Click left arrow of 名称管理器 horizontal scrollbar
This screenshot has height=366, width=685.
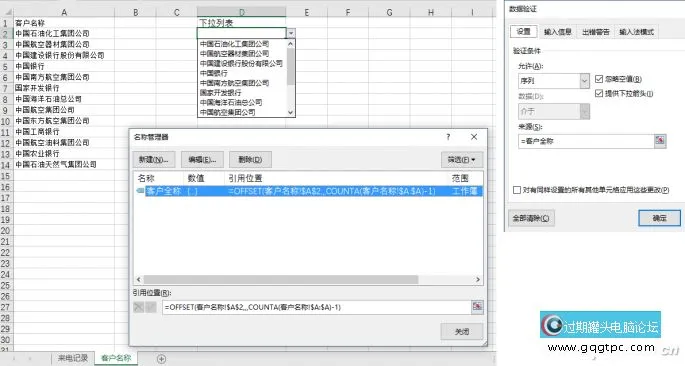pyautogui.click(x=138, y=280)
